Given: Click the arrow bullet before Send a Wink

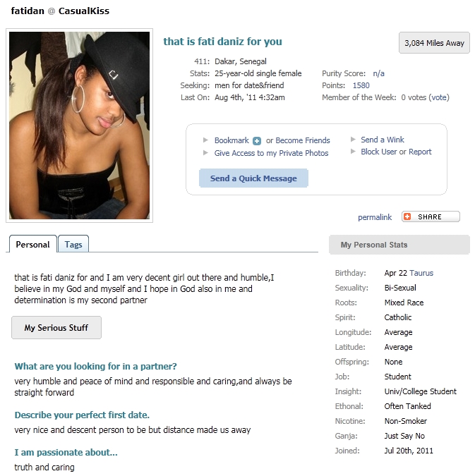Looking at the screenshot, I should (353, 139).
